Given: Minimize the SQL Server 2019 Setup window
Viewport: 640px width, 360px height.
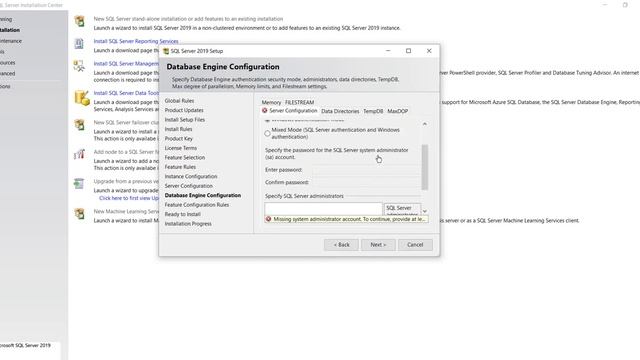Looking at the screenshot, I should 388,51.
